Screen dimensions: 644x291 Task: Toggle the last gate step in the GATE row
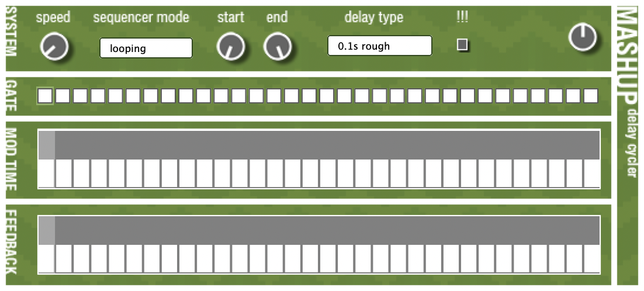[x=591, y=96]
